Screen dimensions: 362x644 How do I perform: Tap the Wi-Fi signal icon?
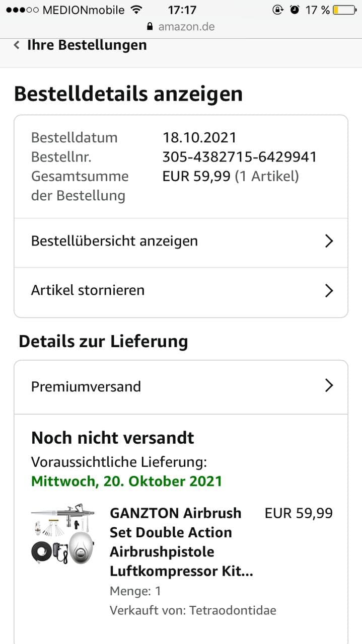(x=135, y=10)
